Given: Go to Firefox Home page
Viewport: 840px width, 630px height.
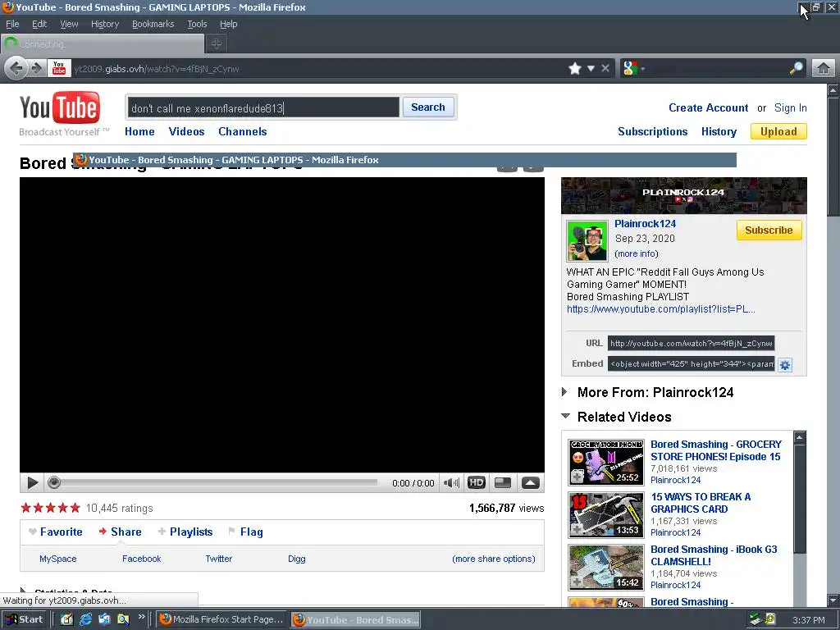Looking at the screenshot, I should pos(824,68).
